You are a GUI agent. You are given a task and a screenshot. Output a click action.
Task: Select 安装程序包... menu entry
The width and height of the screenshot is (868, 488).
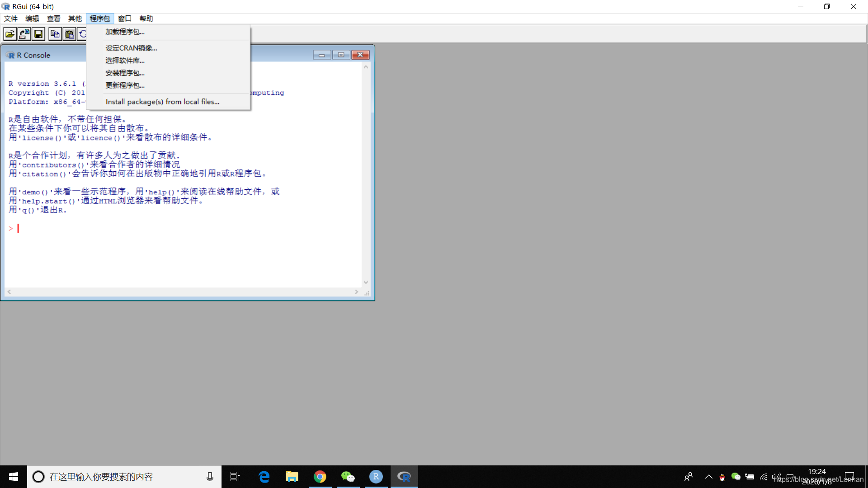click(125, 73)
